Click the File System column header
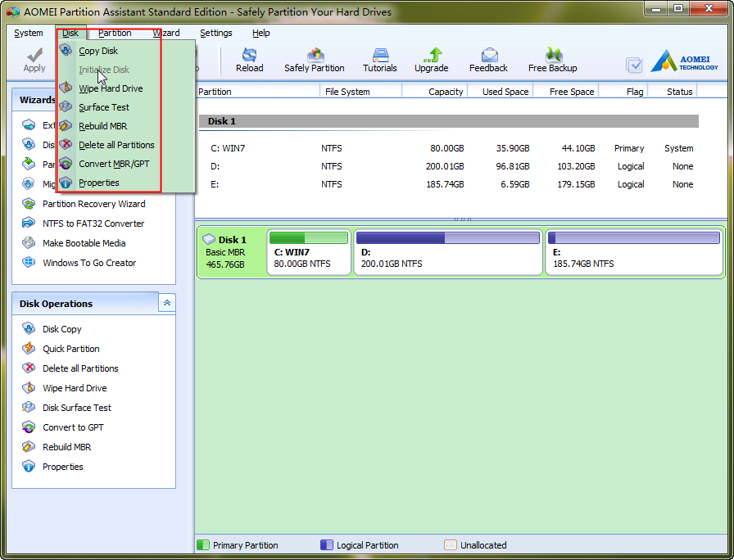This screenshot has height=560, width=734. tap(360, 92)
